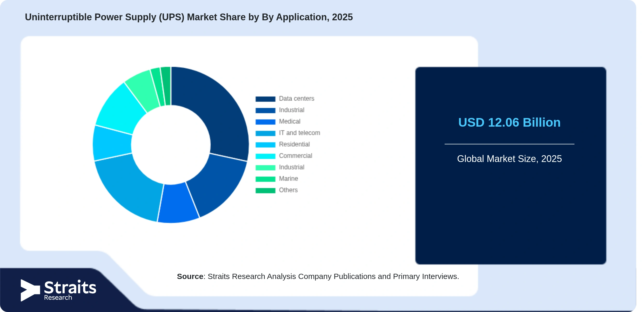644x312 pixels.
Task: Click the Source attribution line
Action: coord(318,276)
